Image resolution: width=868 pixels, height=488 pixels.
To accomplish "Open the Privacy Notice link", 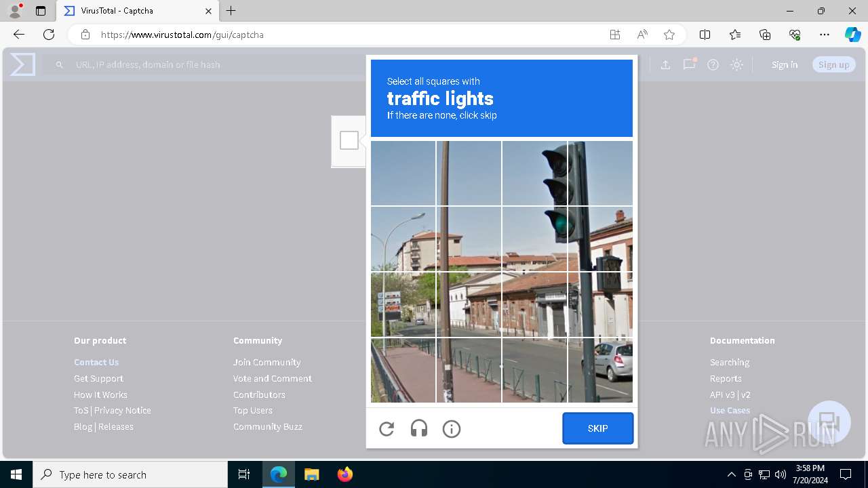I will tap(123, 410).
